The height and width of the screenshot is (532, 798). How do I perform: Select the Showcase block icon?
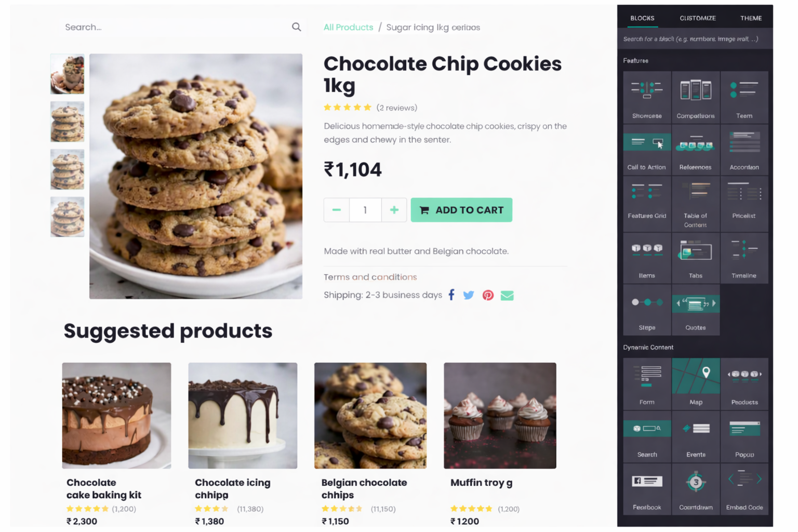tap(647, 97)
